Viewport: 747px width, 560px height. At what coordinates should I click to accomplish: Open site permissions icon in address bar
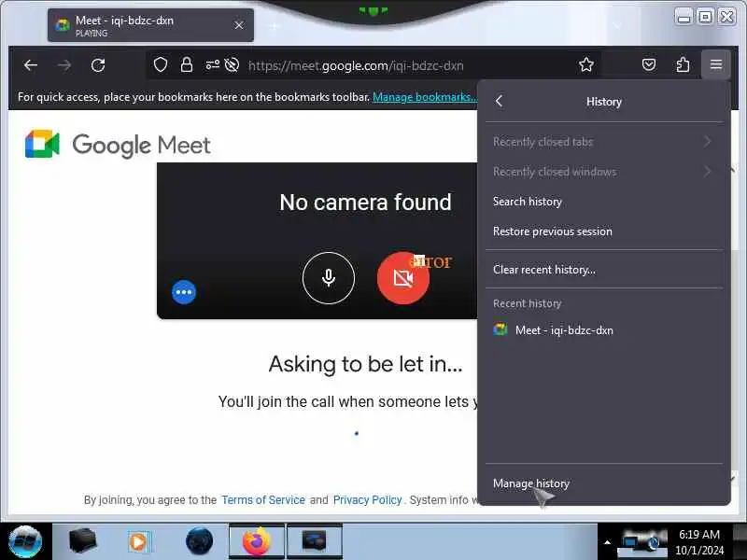pyautogui.click(x=212, y=64)
